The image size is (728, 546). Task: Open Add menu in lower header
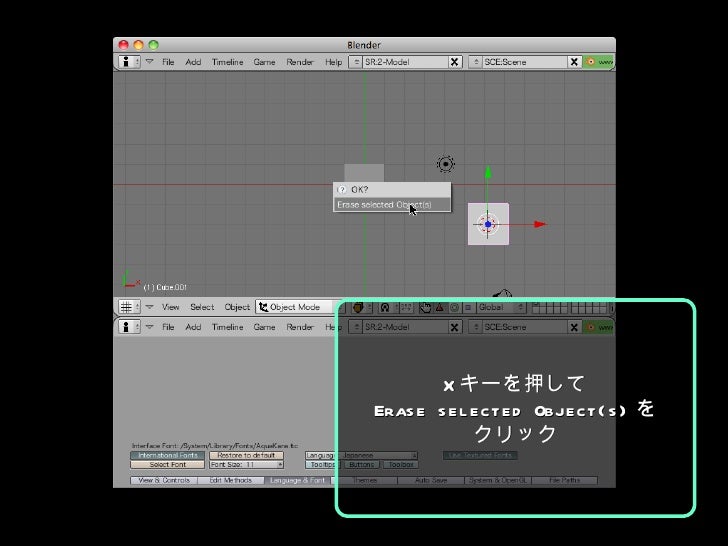(x=193, y=327)
